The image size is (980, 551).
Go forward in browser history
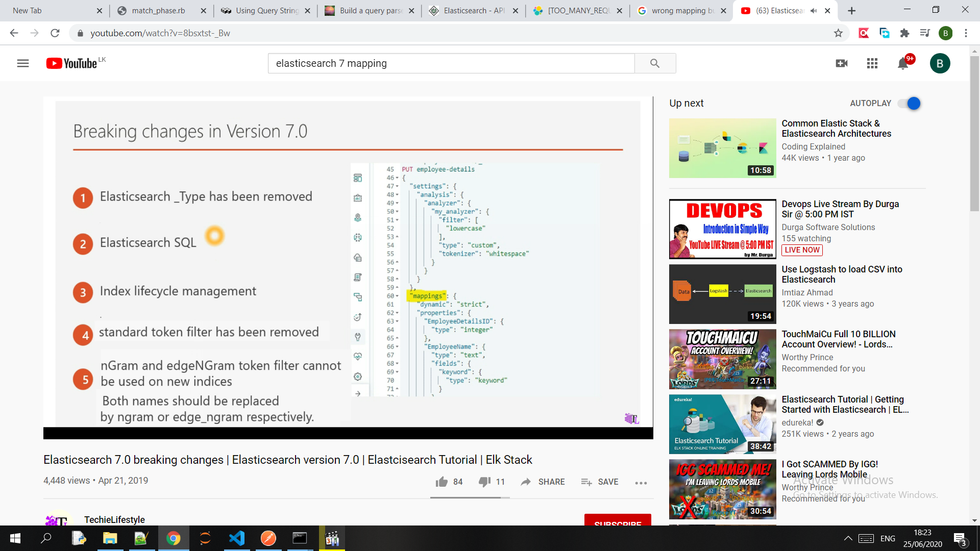(x=34, y=33)
